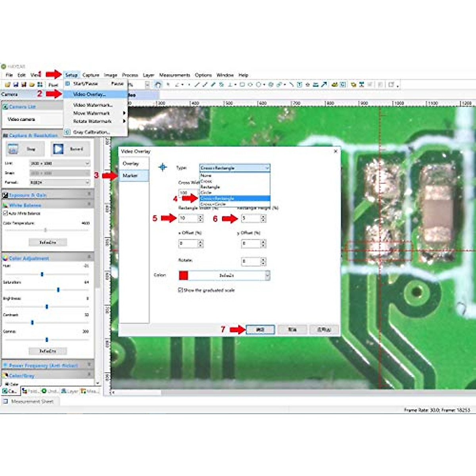This screenshot has height=476, width=476.
Task: Collapse the Color Adjustment panel section
Action: 89,258
